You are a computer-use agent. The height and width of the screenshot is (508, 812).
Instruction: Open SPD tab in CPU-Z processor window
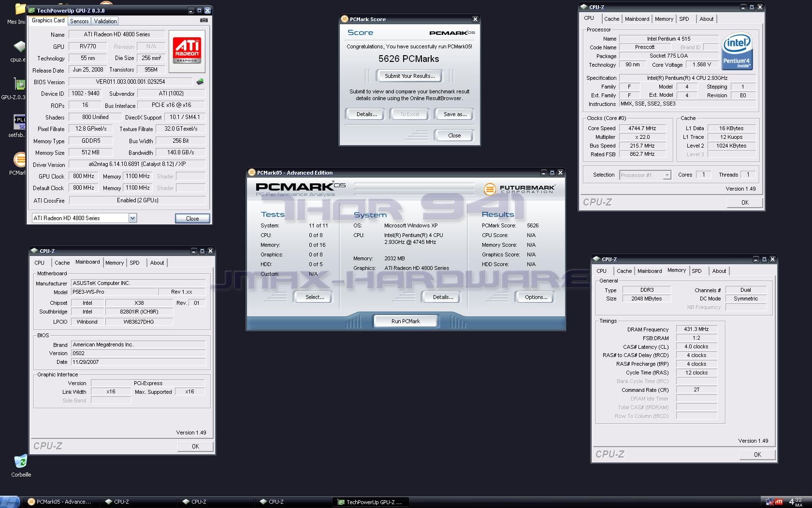coord(684,19)
